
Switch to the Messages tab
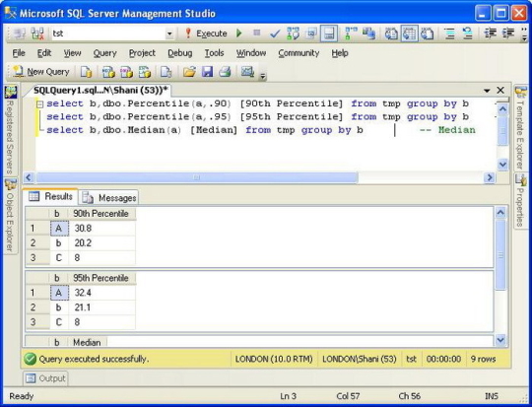(x=109, y=197)
